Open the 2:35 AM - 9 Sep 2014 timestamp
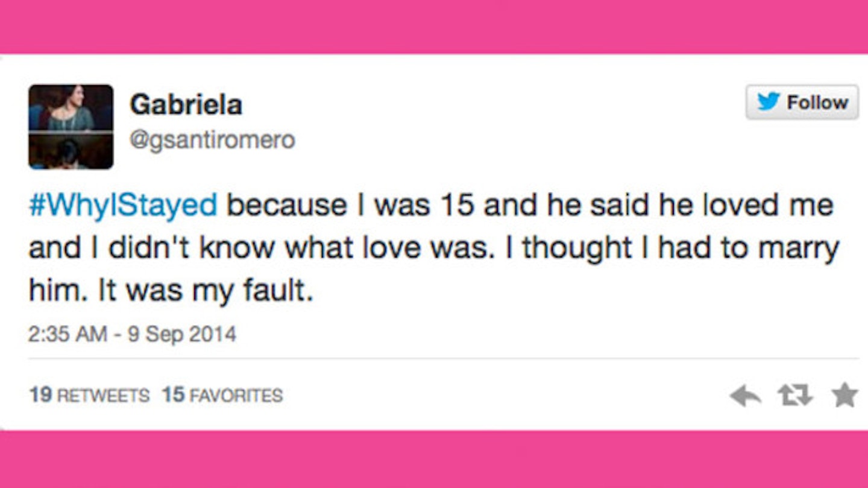 pos(132,334)
